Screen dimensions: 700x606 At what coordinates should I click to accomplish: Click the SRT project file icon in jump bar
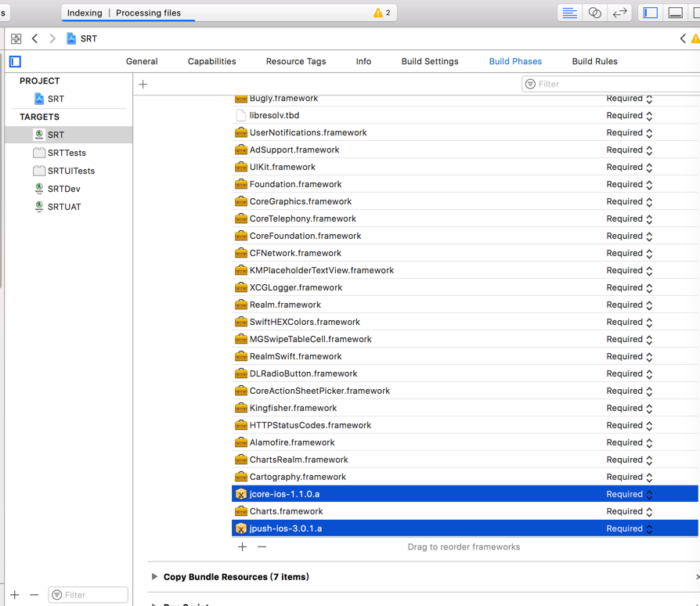(71, 39)
